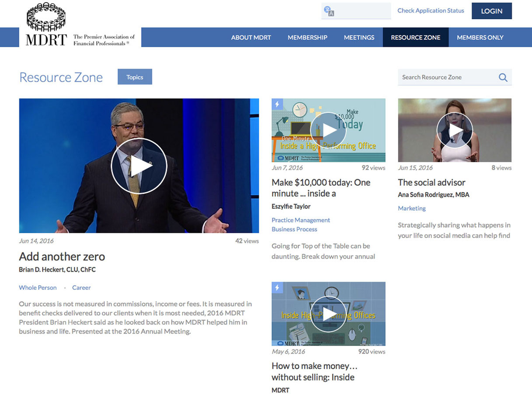This screenshot has width=532, height=394.
Task: Click the Jun 15, 2016 date
Action: 415,168
